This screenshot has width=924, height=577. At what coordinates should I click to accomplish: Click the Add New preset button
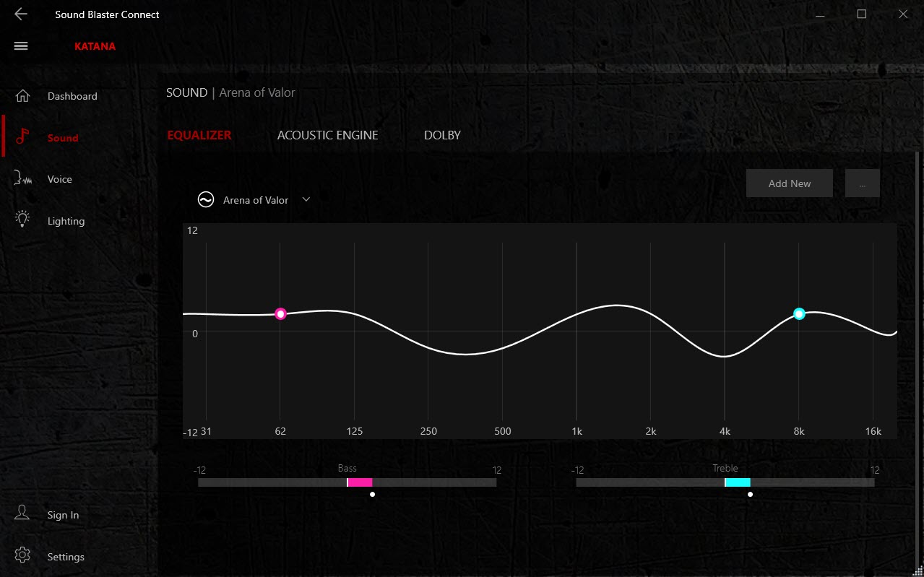click(790, 183)
